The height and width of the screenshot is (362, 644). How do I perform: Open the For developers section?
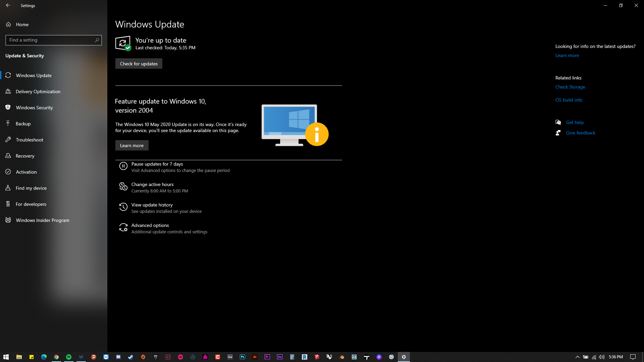[31, 204]
